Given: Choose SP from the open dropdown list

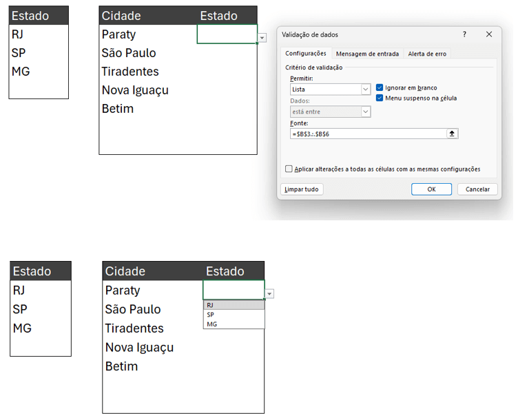Looking at the screenshot, I should [234, 315].
